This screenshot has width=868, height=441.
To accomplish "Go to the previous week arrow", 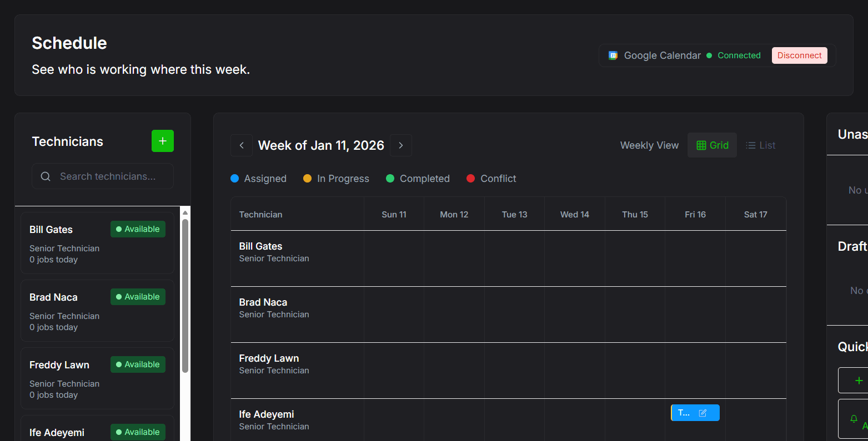I will point(242,145).
